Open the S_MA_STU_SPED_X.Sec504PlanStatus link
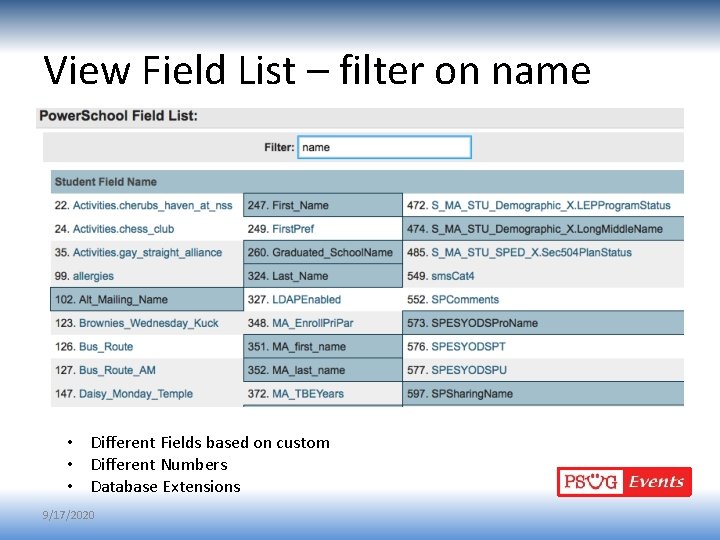This screenshot has height=540, width=720. coord(531,253)
